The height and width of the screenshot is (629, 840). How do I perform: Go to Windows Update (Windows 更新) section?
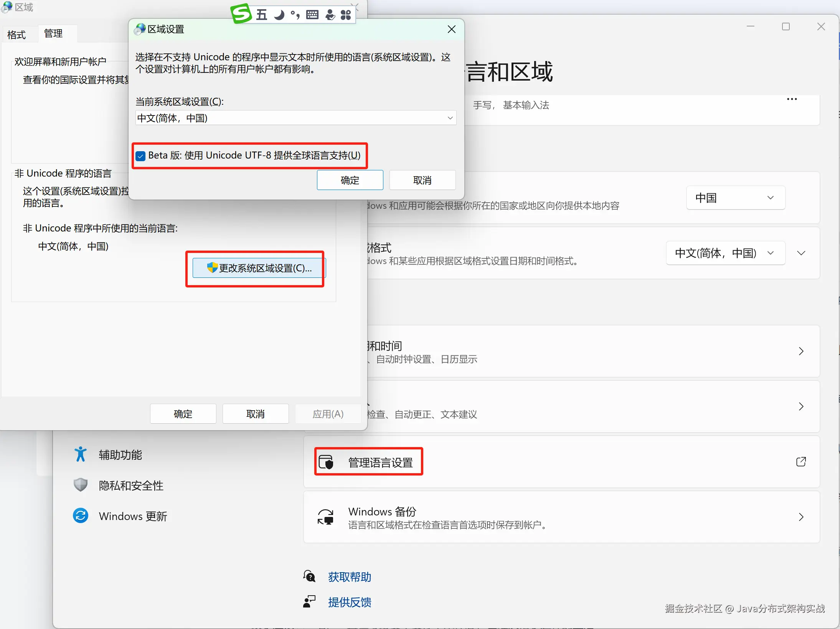click(x=133, y=516)
